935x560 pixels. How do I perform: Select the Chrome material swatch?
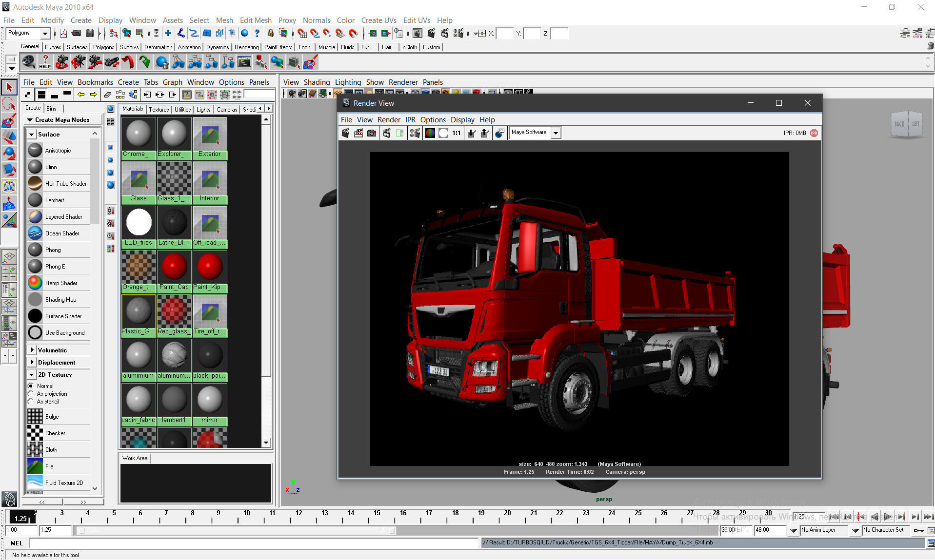click(x=139, y=138)
